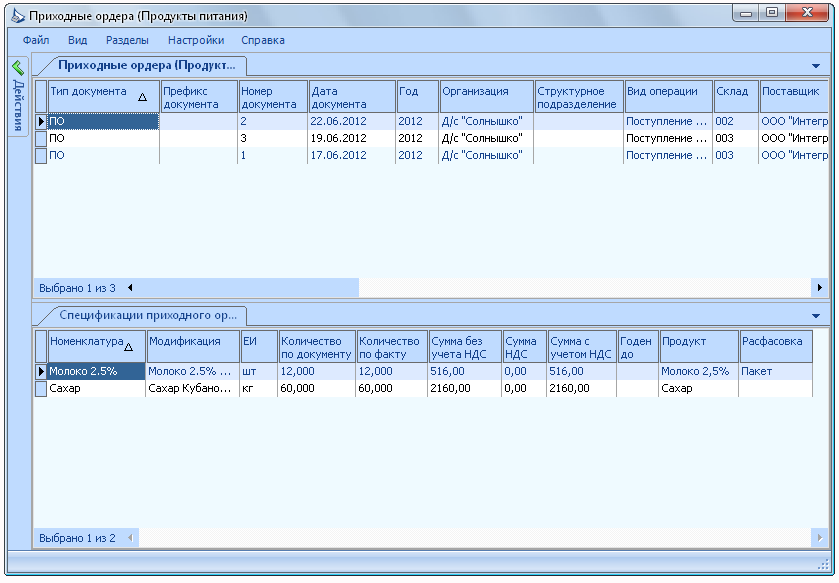839x583 pixels.
Task: Click the Годен до column header
Action: 638,346
